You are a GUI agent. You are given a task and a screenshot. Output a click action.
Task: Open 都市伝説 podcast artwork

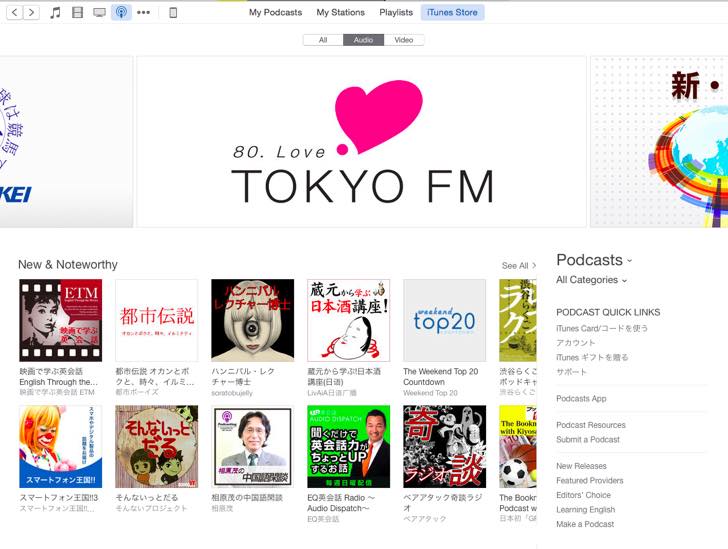pos(156,320)
